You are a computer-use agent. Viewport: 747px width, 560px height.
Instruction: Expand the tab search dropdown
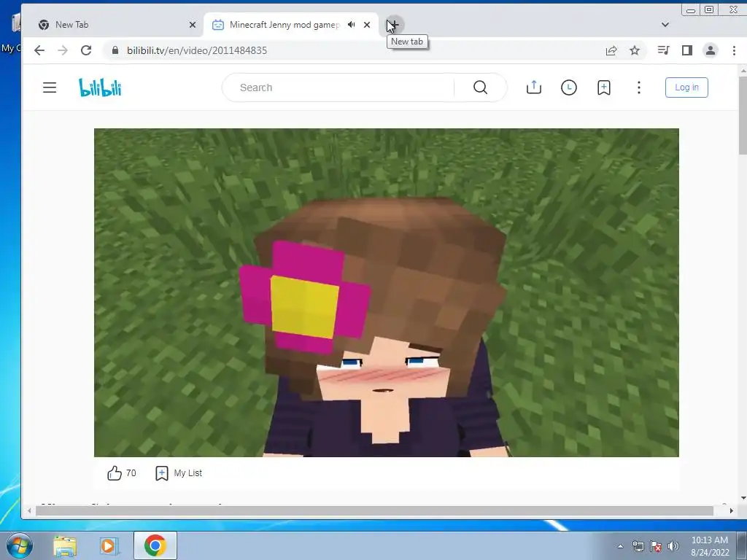point(665,25)
